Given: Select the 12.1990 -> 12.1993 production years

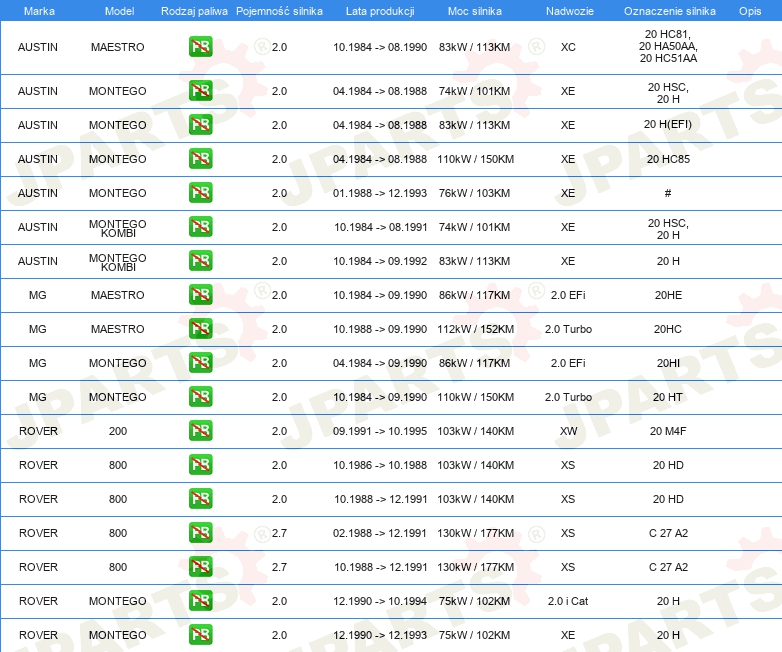Looking at the screenshot, I should coord(380,635).
